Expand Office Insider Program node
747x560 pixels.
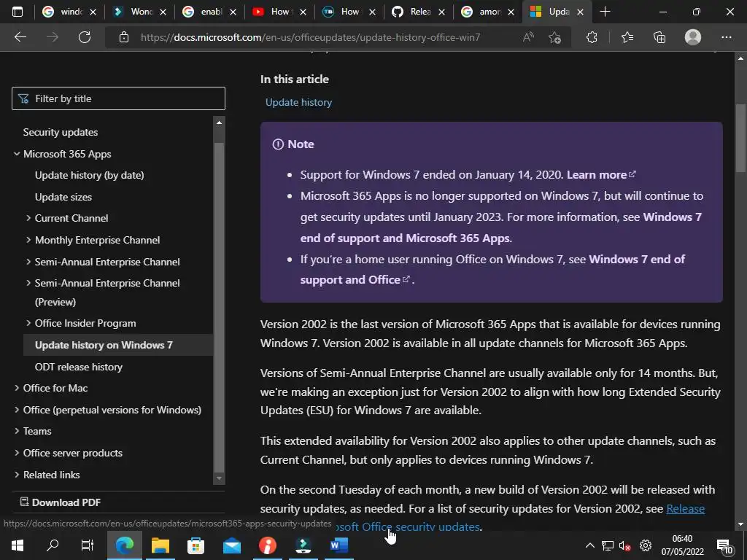pos(28,323)
